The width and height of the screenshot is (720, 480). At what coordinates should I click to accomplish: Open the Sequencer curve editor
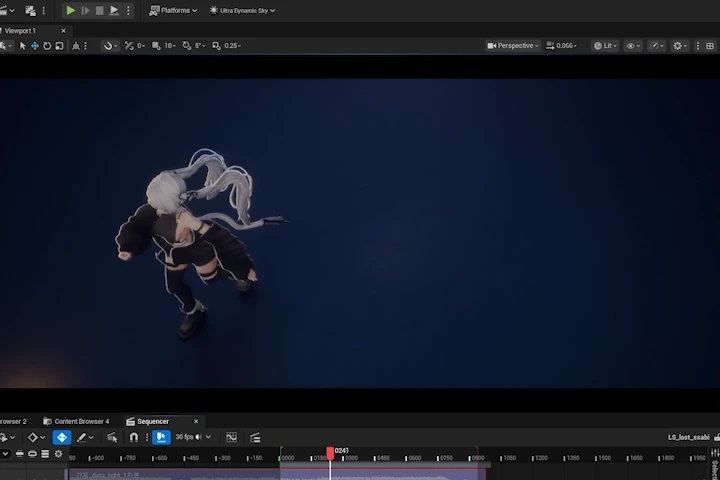tap(231, 437)
